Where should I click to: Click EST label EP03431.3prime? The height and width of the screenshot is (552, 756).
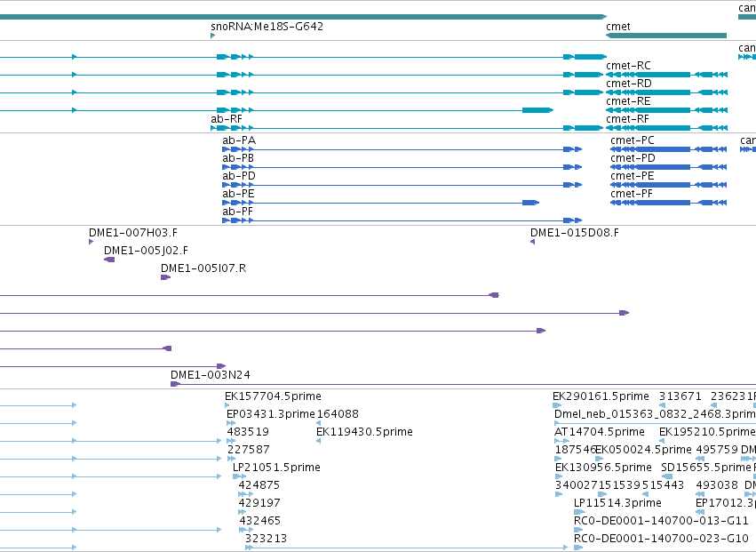tap(270, 414)
